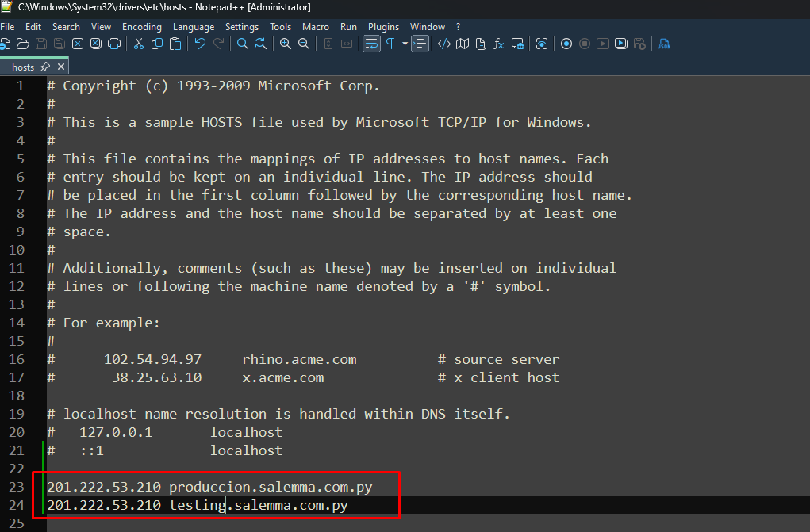Select the hosts document tab

[x=23, y=67]
